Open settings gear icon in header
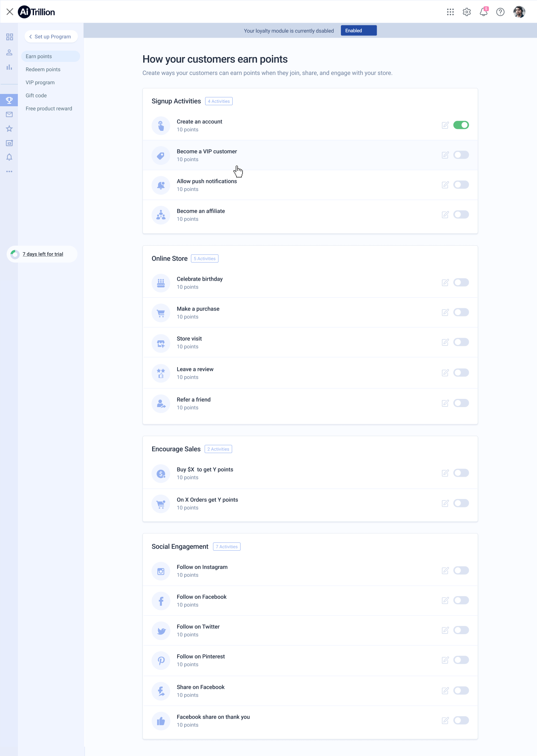This screenshot has height=756, width=537. (467, 12)
